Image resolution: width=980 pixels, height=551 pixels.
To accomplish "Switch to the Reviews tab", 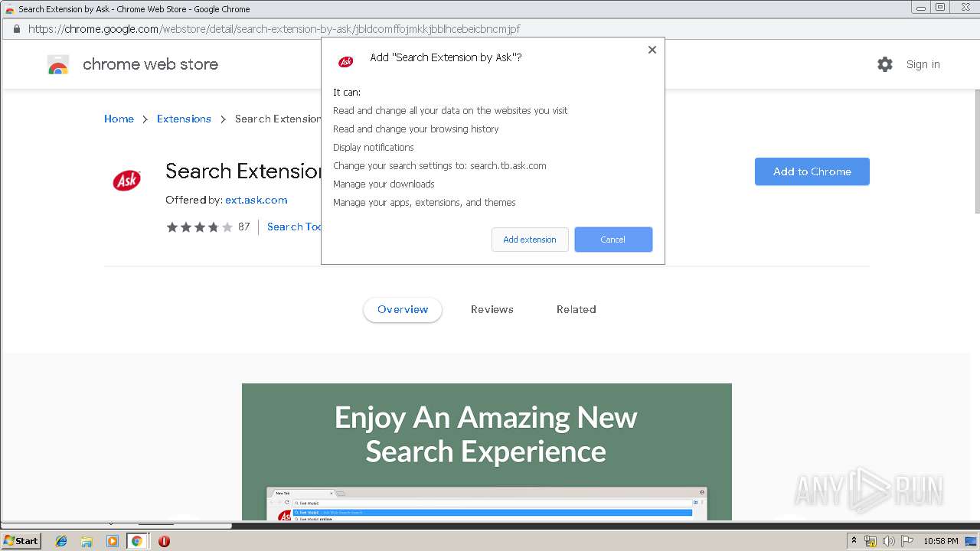I will click(x=492, y=309).
